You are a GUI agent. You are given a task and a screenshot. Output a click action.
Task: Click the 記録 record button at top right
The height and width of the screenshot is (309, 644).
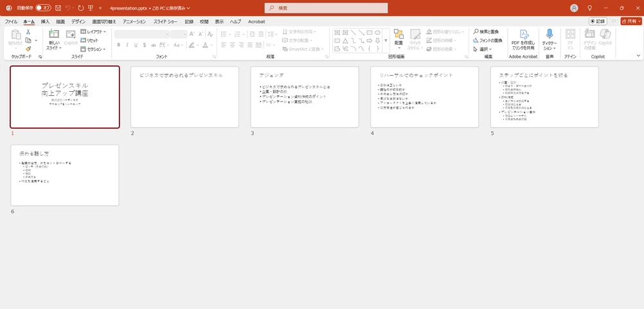598,21
